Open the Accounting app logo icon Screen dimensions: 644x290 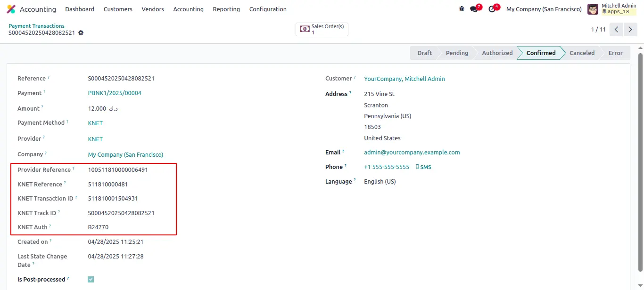11,9
